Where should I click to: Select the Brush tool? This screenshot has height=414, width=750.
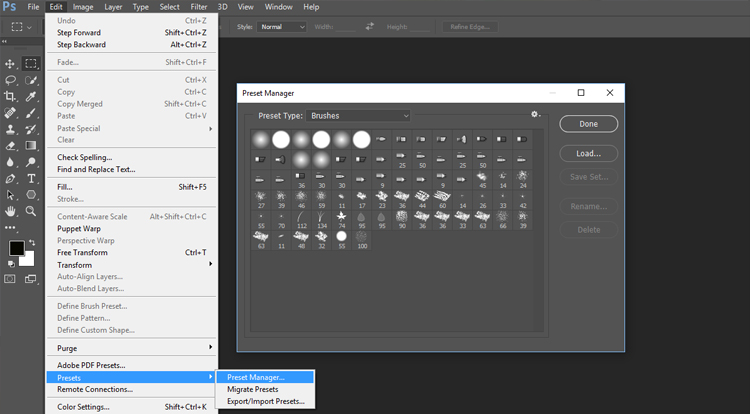pyautogui.click(x=31, y=113)
